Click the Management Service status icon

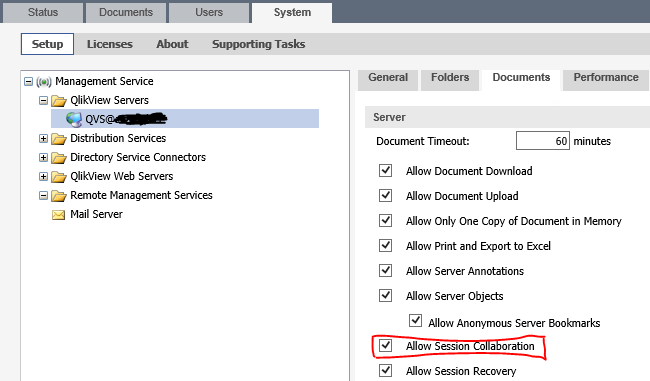(x=44, y=82)
